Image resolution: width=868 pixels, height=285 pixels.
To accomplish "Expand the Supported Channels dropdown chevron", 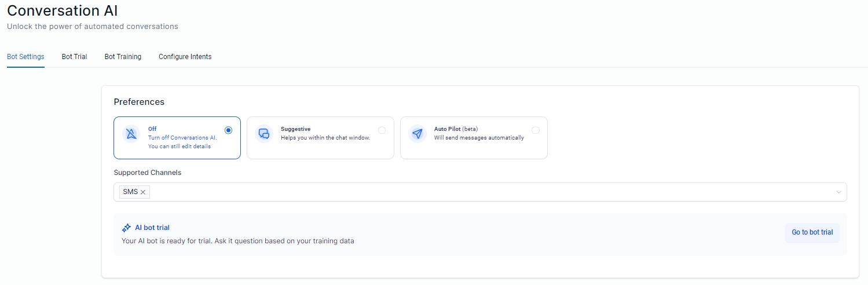I will point(838,192).
